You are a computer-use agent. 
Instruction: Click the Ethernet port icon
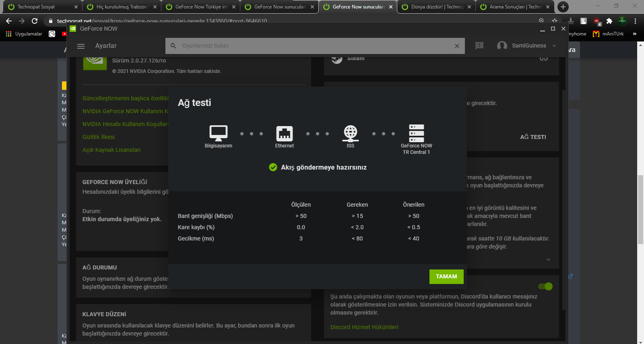pyautogui.click(x=285, y=133)
